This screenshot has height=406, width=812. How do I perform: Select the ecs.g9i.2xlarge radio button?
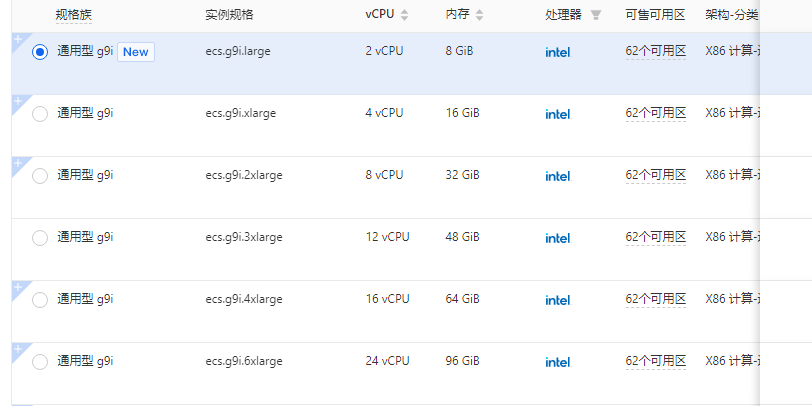40,176
